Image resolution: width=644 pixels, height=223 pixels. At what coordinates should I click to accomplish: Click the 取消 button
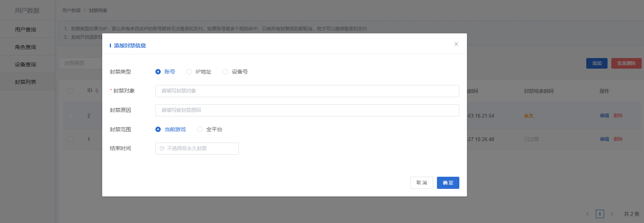coord(422,183)
